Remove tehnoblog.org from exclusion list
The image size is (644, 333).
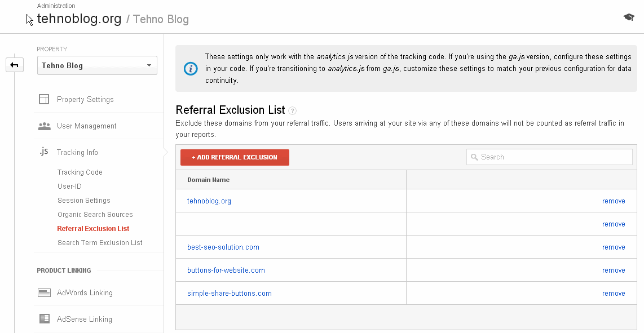tap(613, 201)
